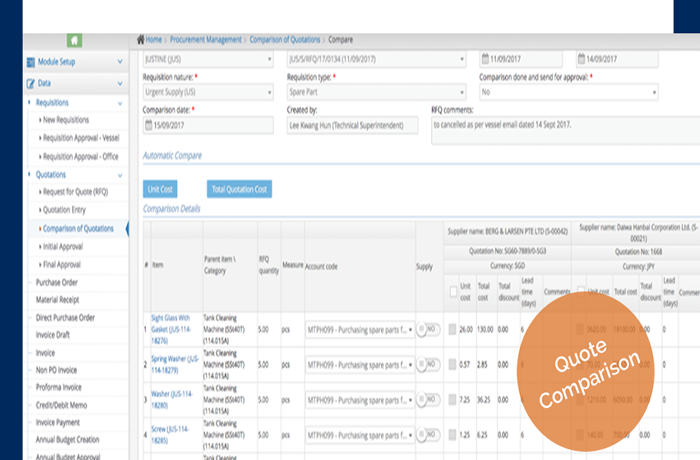Open account code dropdown for Sight Glass row
The image size is (700, 460).
tap(360, 330)
